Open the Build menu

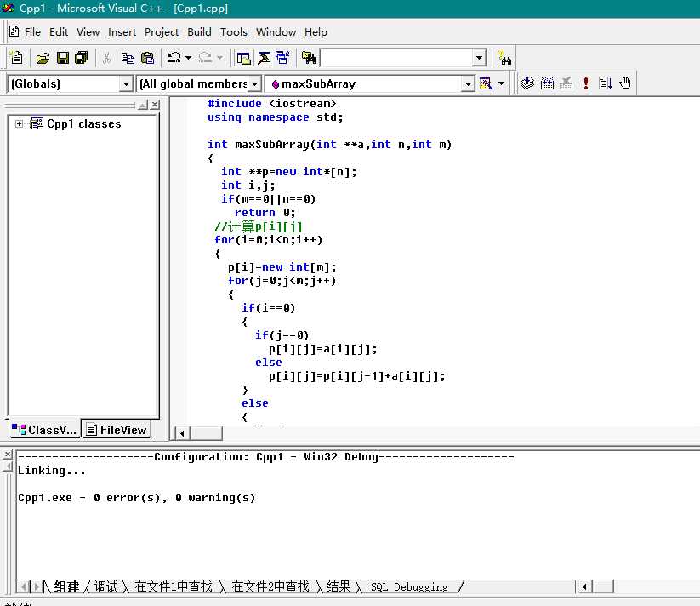click(x=199, y=32)
